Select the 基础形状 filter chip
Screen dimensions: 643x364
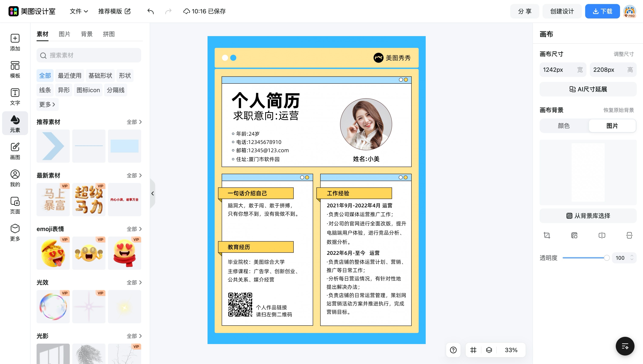pos(100,76)
